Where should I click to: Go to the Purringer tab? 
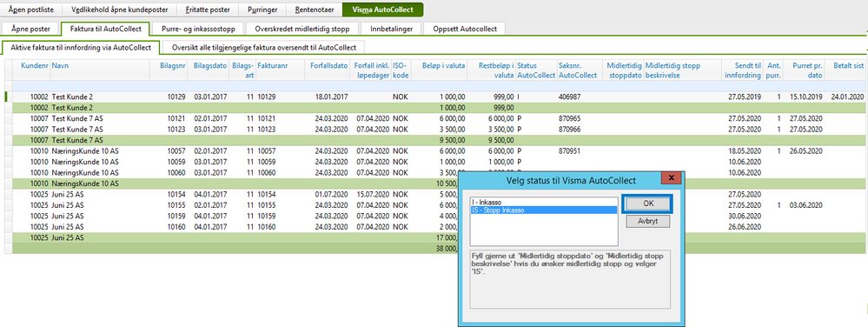263,10
